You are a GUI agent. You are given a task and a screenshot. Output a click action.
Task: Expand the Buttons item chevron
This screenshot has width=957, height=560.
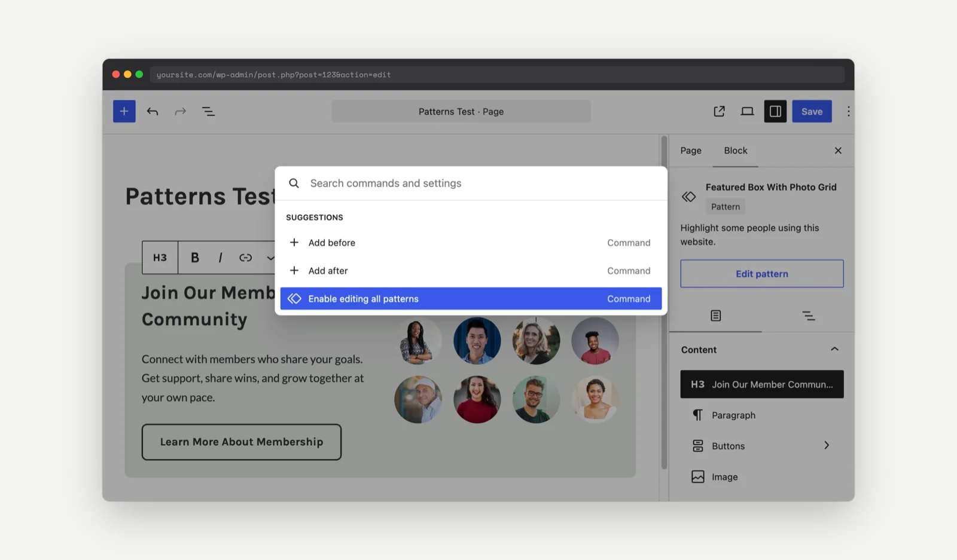[827, 446]
